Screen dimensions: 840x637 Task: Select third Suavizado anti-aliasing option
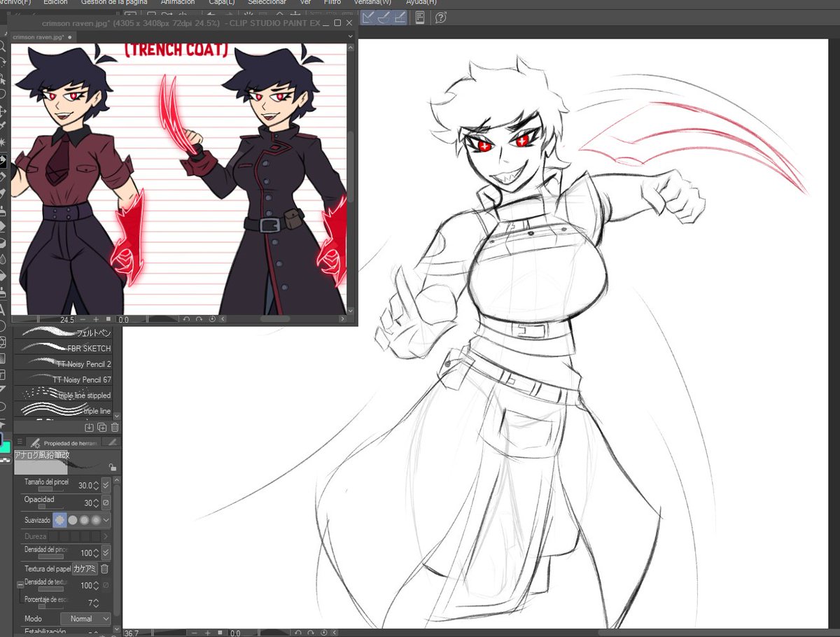point(83,520)
